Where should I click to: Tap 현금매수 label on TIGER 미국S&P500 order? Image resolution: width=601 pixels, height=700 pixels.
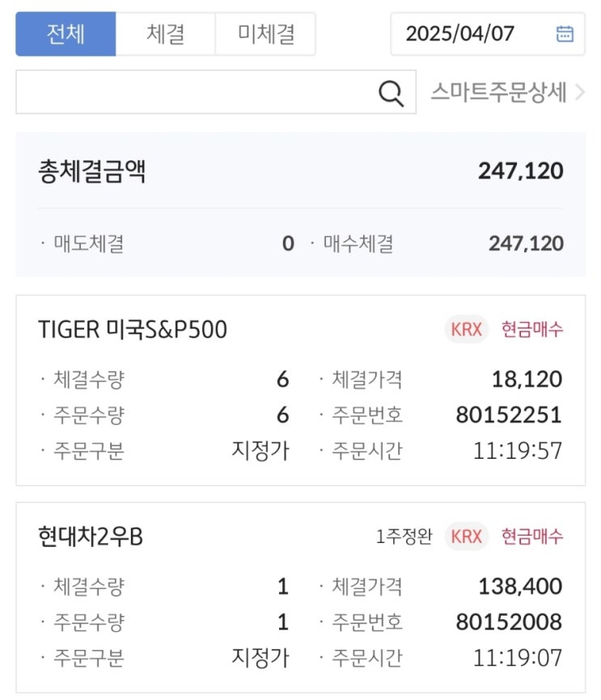pos(532,329)
